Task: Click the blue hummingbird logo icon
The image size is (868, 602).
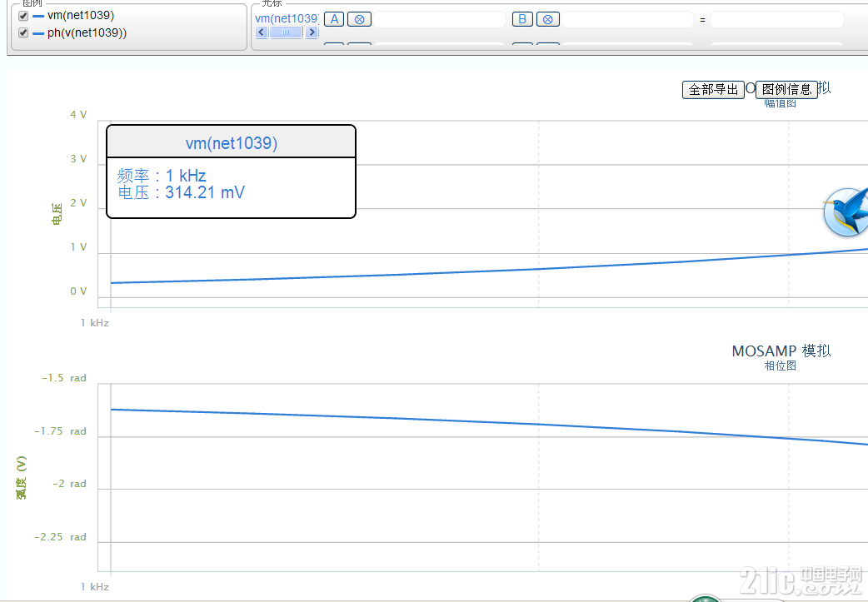Action: [846, 212]
